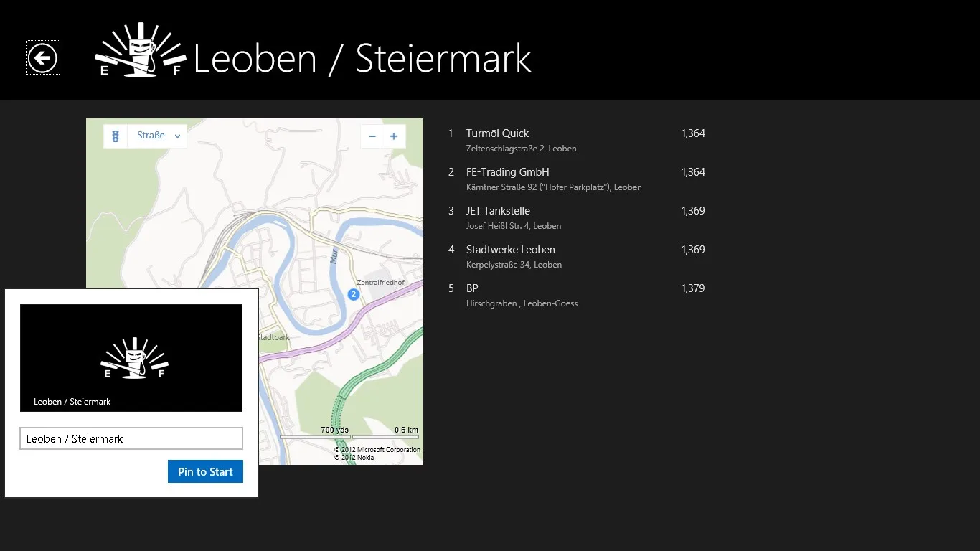Toggle the traffic light icon on map
Image resolution: width=980 pixels, height=551 pixels.
pos(115,136)
